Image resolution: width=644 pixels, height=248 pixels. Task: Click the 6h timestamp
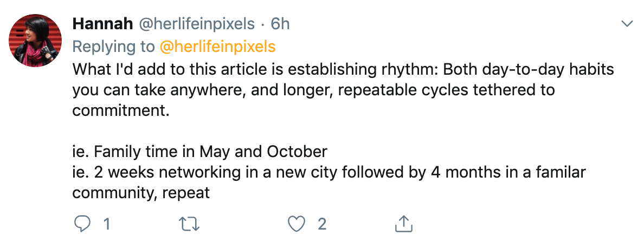click(x=280, y=24)
